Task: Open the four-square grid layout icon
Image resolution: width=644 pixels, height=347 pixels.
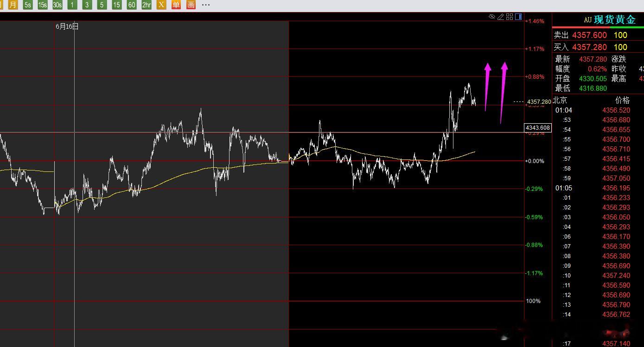Action: pyautogui.click(x=510, y=17)
